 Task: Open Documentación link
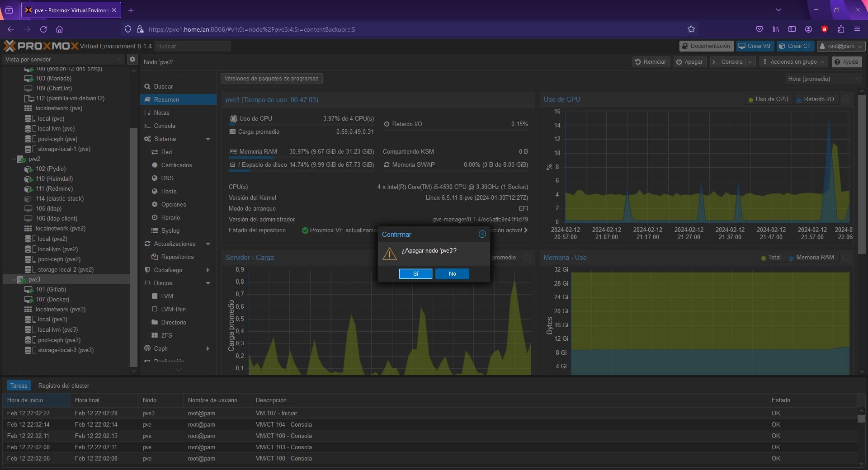706,46
